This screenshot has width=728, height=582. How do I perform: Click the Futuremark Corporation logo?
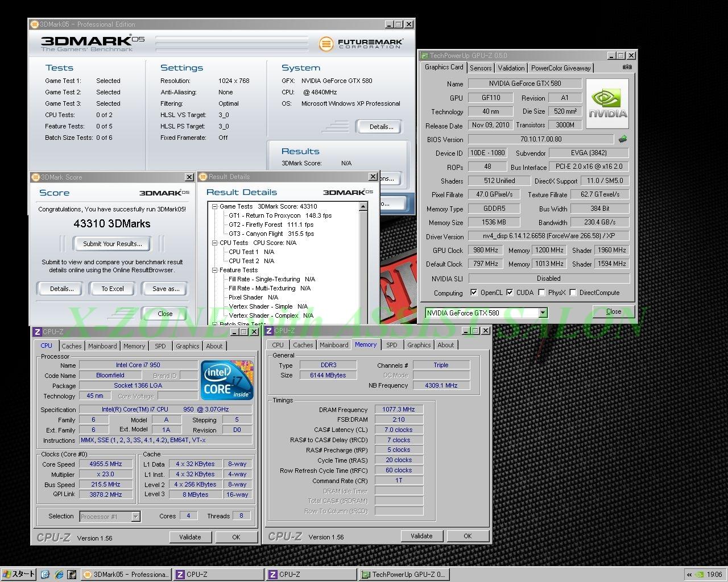tap(361, 43)
